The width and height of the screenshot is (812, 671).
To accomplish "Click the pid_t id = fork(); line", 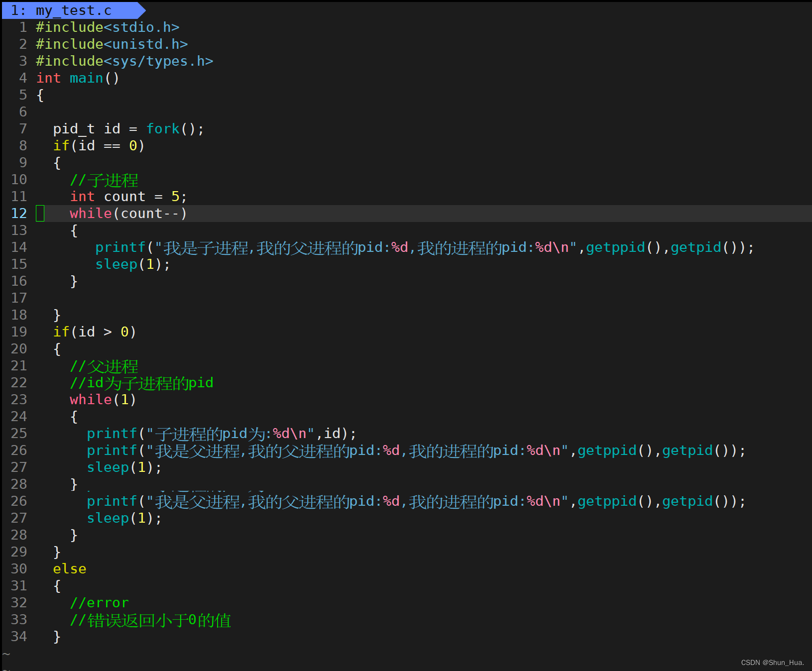I will point(128,129).
